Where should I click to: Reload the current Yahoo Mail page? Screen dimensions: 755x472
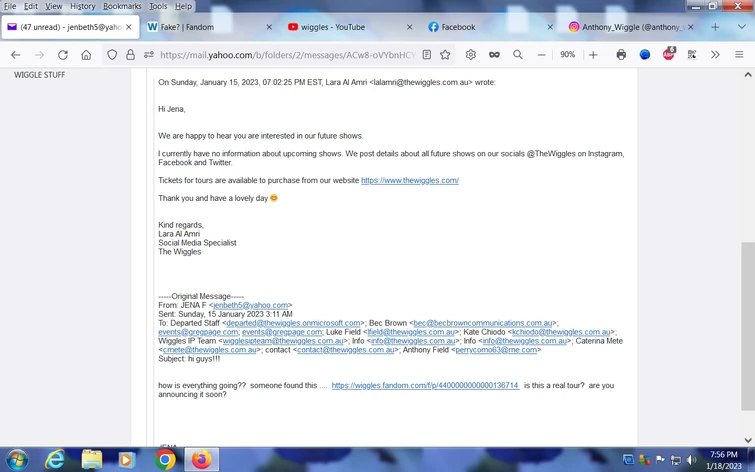tap(63, 55)
